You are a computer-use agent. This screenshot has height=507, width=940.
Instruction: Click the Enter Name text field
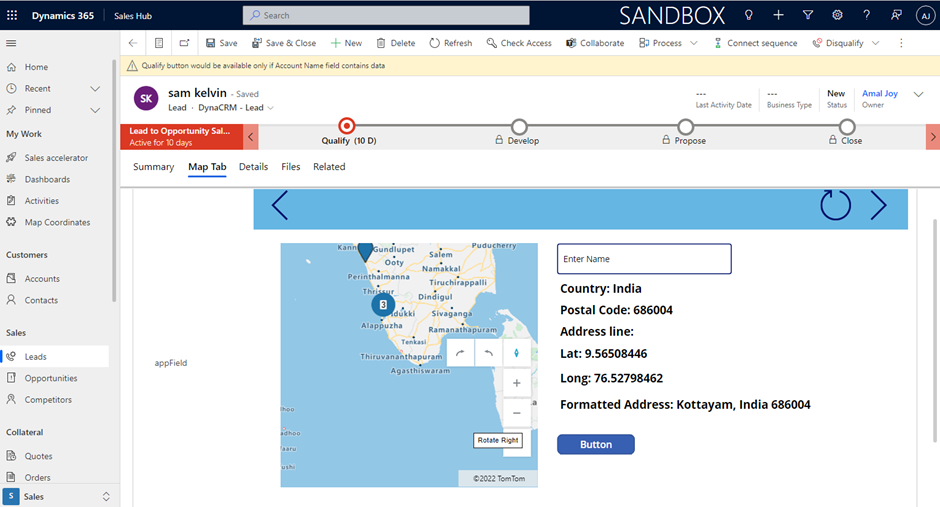point(643,259)
